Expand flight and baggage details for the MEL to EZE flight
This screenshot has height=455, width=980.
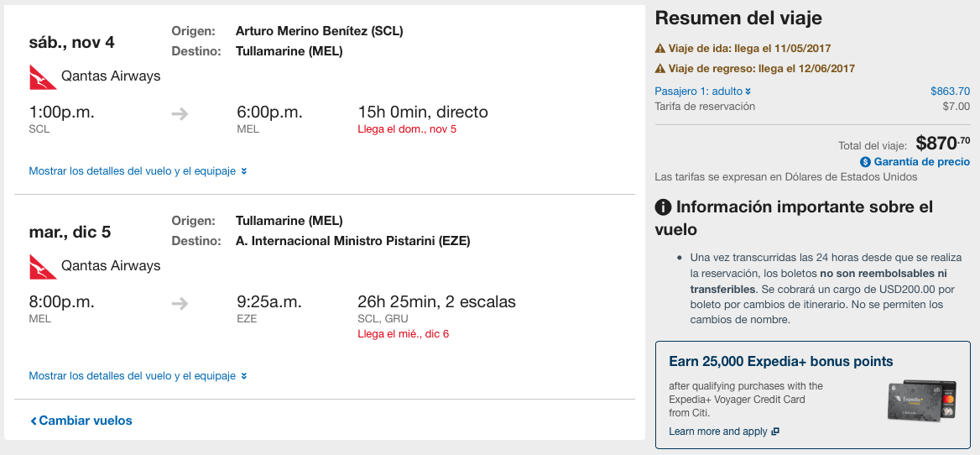pos(138,376)
